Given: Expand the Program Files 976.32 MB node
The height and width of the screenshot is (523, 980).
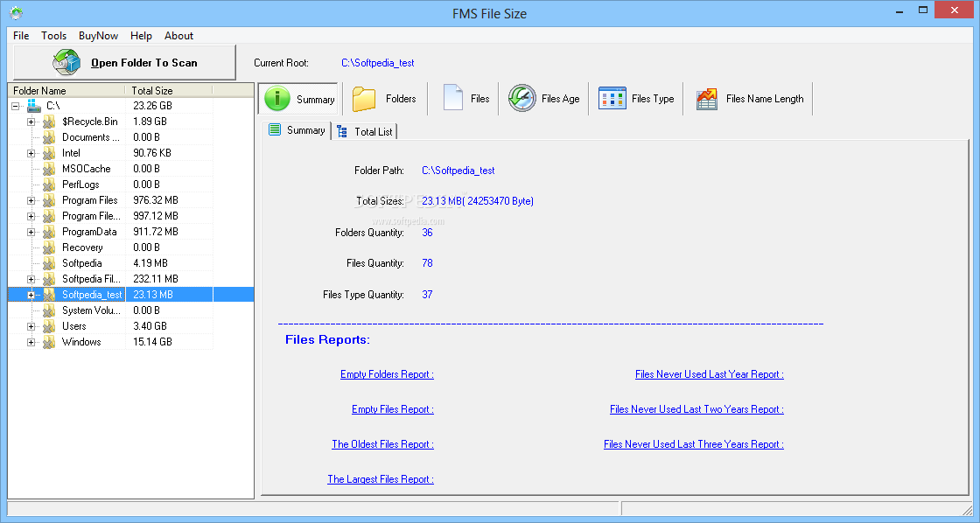Looking at the screenshot, I should coord(31,200).
